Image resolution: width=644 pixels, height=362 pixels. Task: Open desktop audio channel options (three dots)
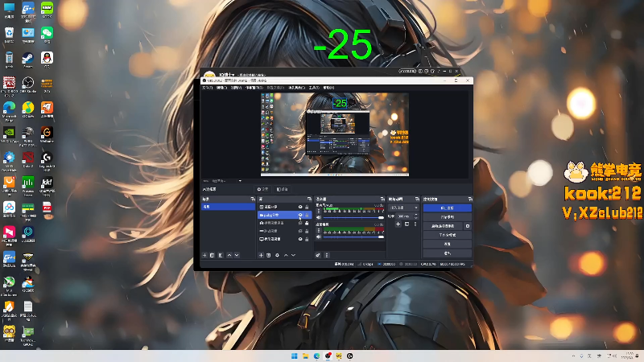[319, 231]
